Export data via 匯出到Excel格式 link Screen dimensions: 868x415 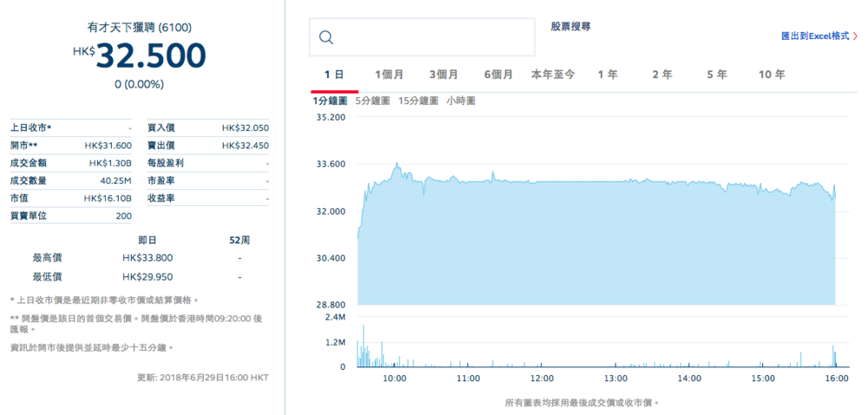(814, 36)
